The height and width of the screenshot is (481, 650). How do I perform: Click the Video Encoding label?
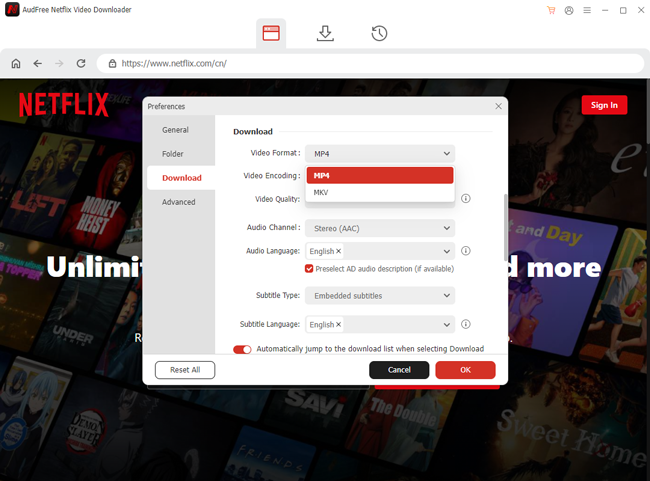pos(272,176)
